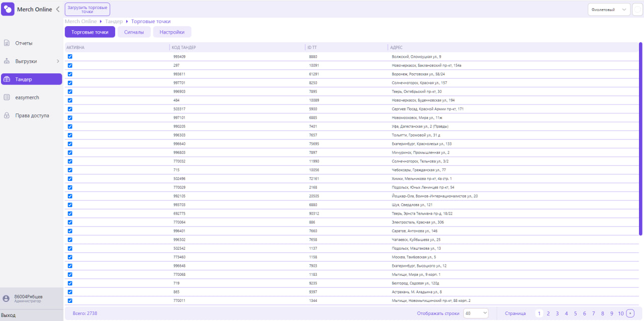Click address Мытищи, Новомытищинский пр-кт
This screenshot has height=321, width=644.
(x=431, y=300)
